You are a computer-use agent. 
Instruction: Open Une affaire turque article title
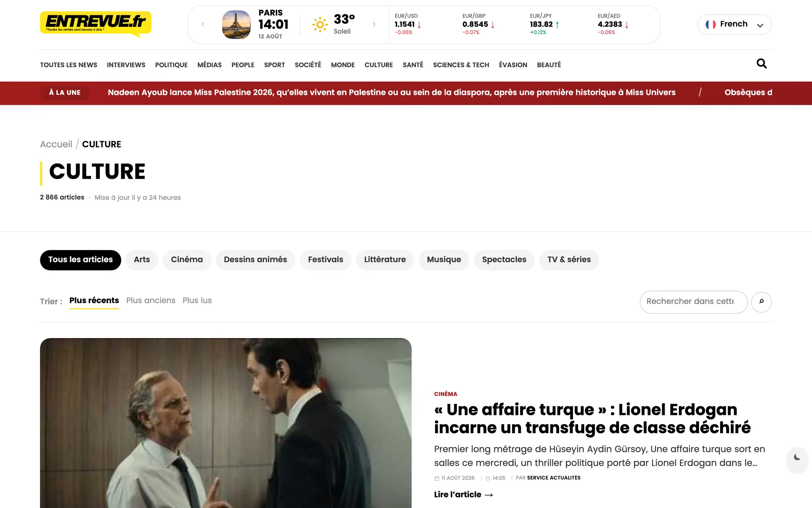(x=592, y=419)
